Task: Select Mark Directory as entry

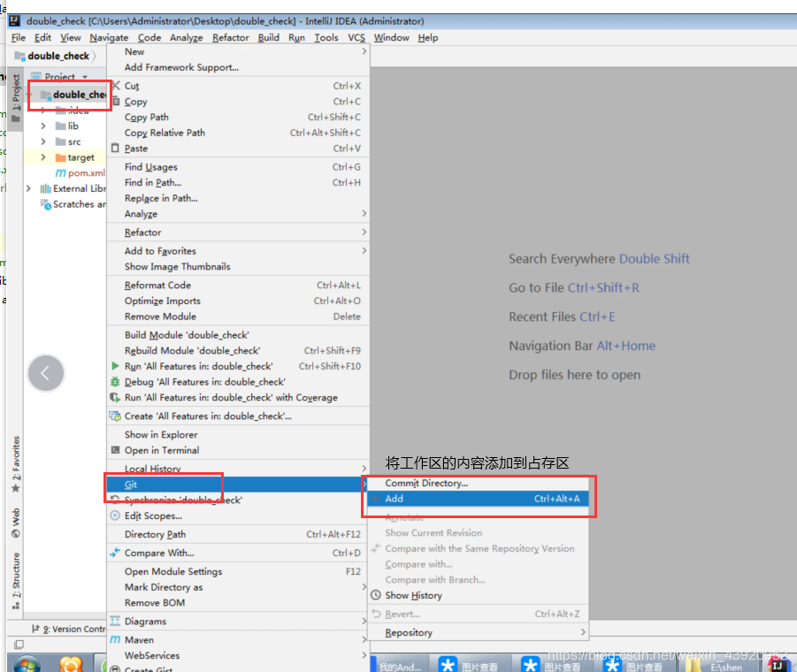Action: [x=238, y=586]
